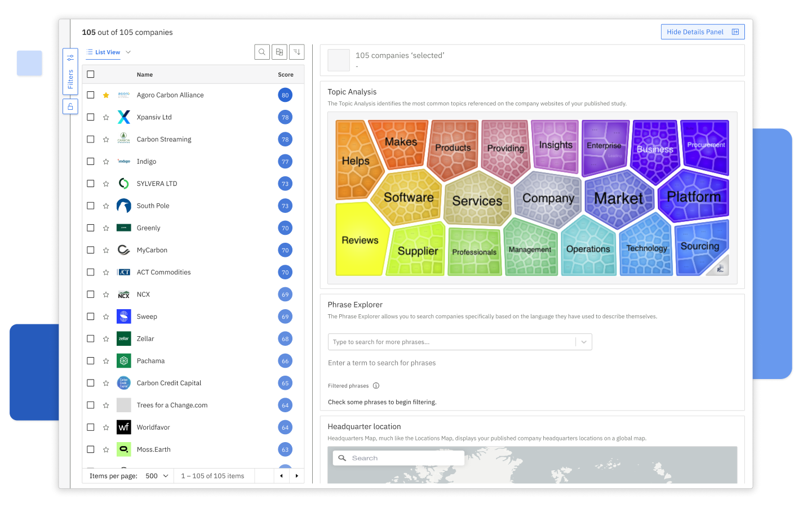The width and height of the screenshot is (812, 508).
Task: Star the NCX row
Action: tap(106, 295)
